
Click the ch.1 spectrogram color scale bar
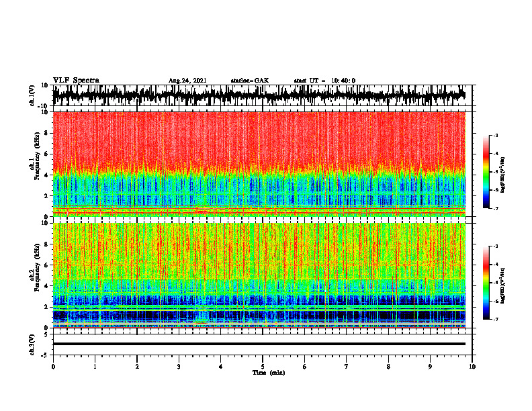click(486, 172)
